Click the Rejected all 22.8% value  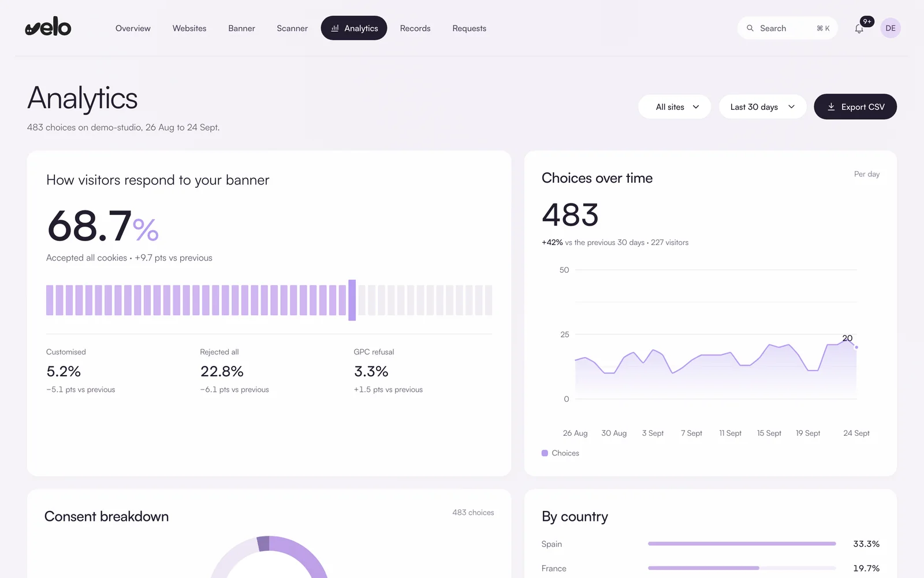(222, 371)
